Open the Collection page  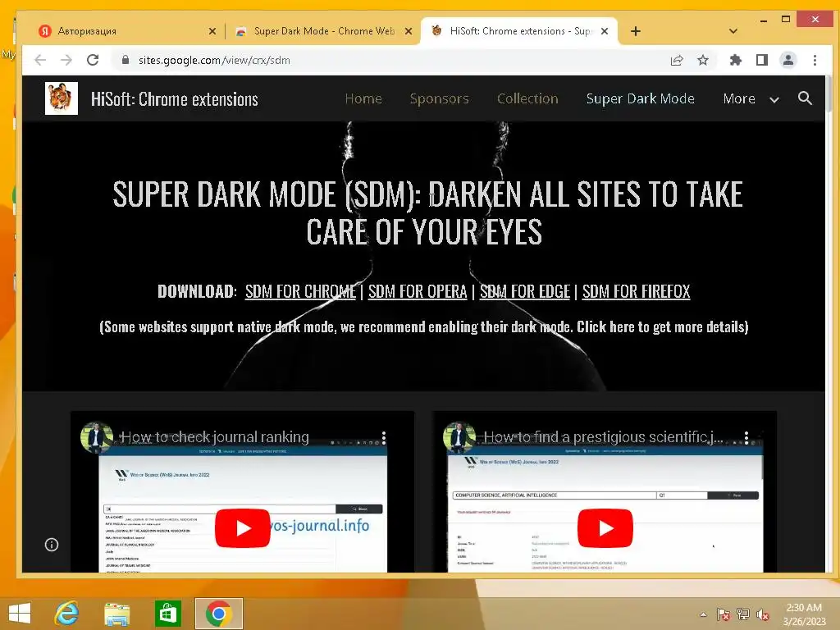(x=527, y=98)
